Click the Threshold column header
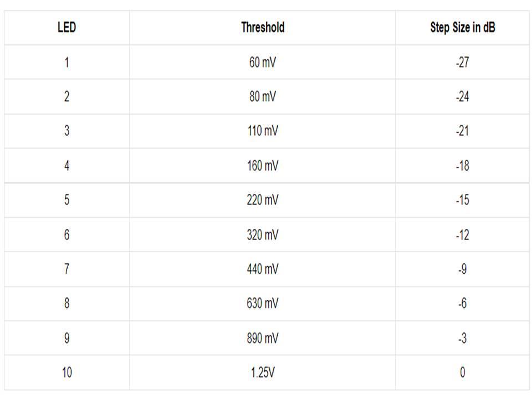 pyautogui.click(x=263, y=27)
